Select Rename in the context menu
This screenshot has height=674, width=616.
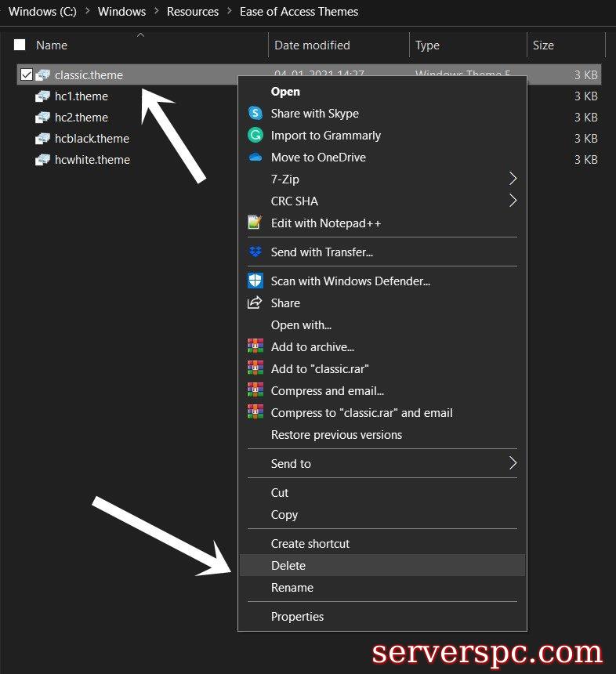pos(292,588)
